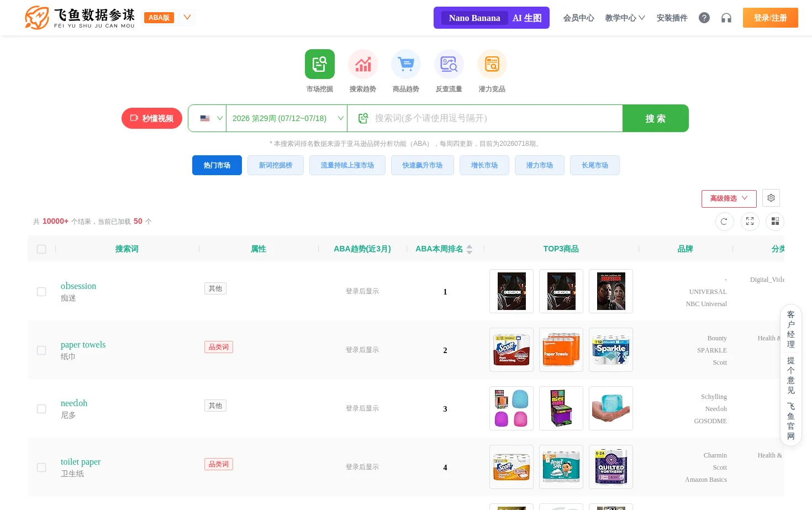This screenshot has width=812, height=510.
Task: Open the obsession keyword link
Action: (x=78, y=286)
